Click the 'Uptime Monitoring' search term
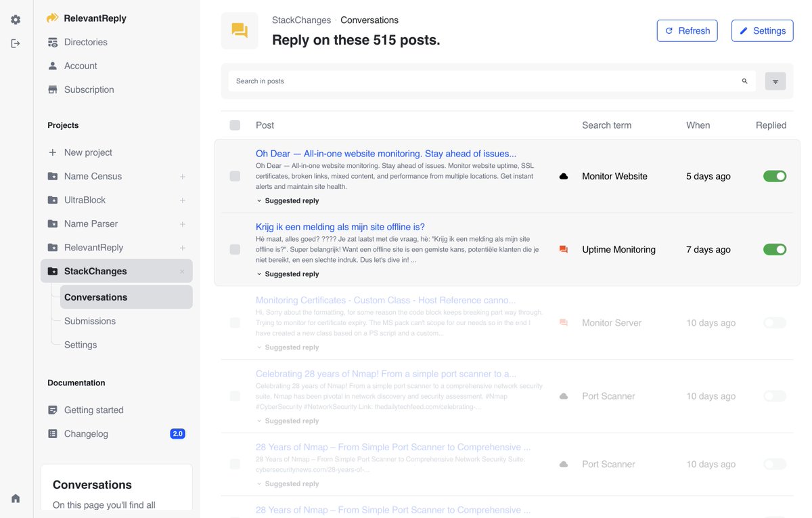 618,250
